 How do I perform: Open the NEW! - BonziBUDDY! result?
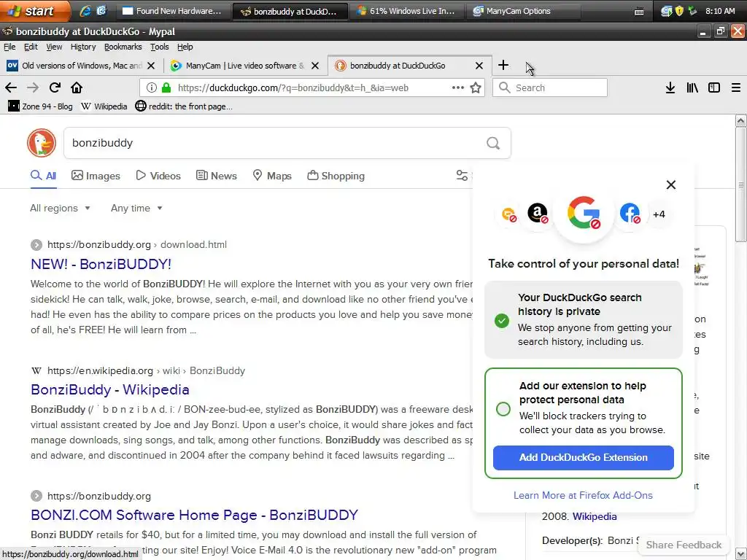click(101, 264)
